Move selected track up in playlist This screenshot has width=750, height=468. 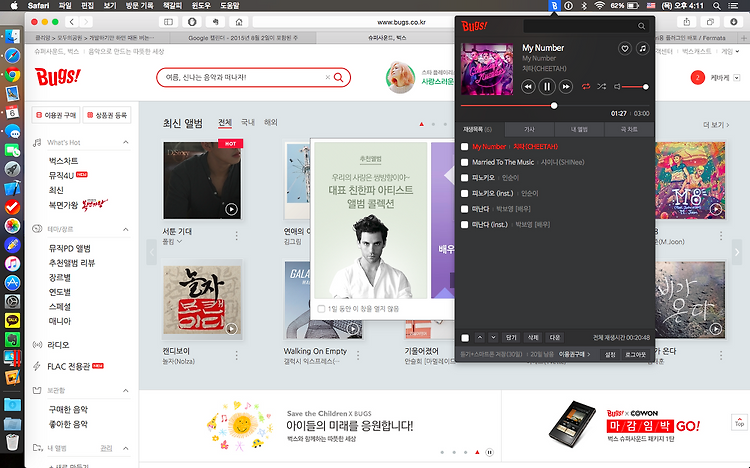pos(480,337)
